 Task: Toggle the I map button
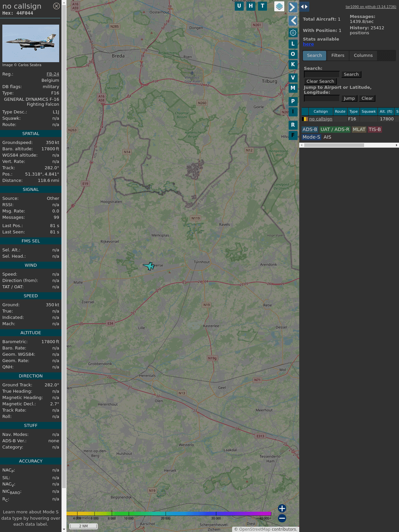tap(293, 112)
